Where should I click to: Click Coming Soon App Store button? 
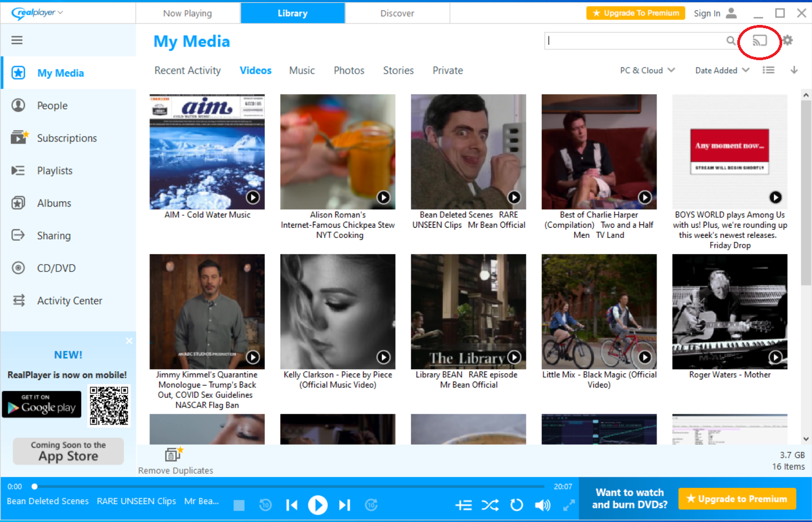tap(68, 451)
